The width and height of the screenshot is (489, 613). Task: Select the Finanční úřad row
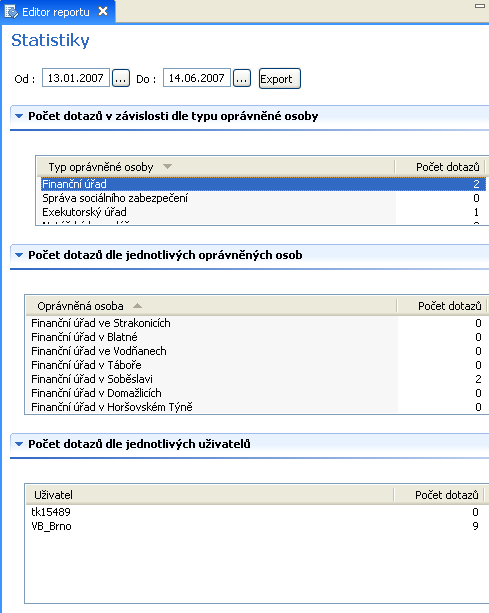pyautogui.click(x=263, y=184)
